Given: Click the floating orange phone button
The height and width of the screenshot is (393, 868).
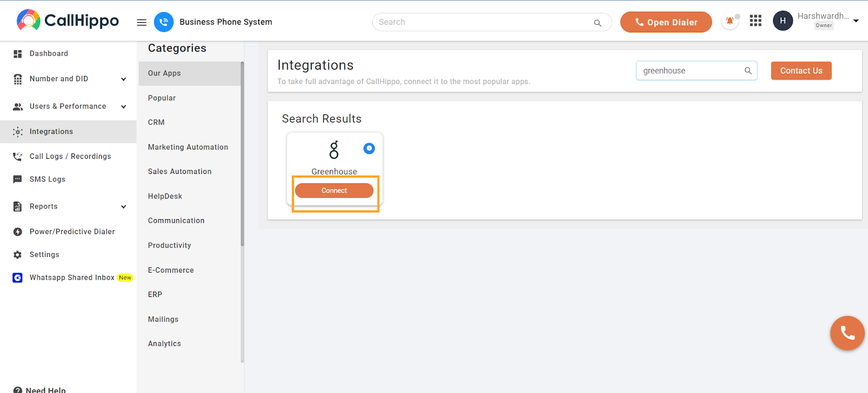Looking at the screenshot, I should 847,333.
